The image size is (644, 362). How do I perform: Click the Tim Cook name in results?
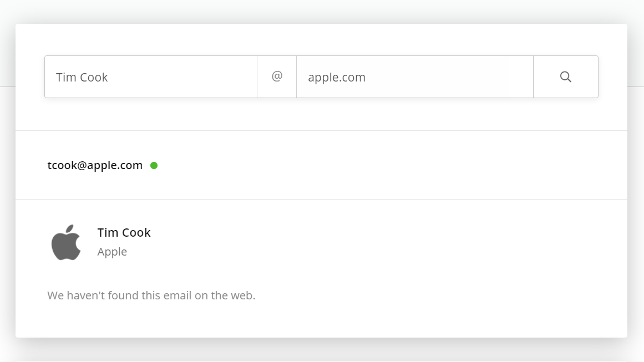124,232
